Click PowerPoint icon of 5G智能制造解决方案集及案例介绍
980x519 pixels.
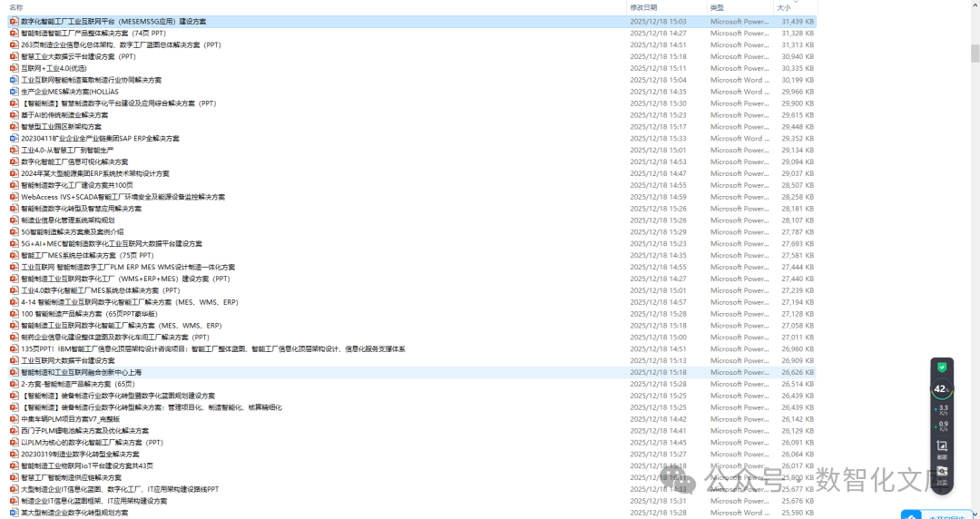15,232
